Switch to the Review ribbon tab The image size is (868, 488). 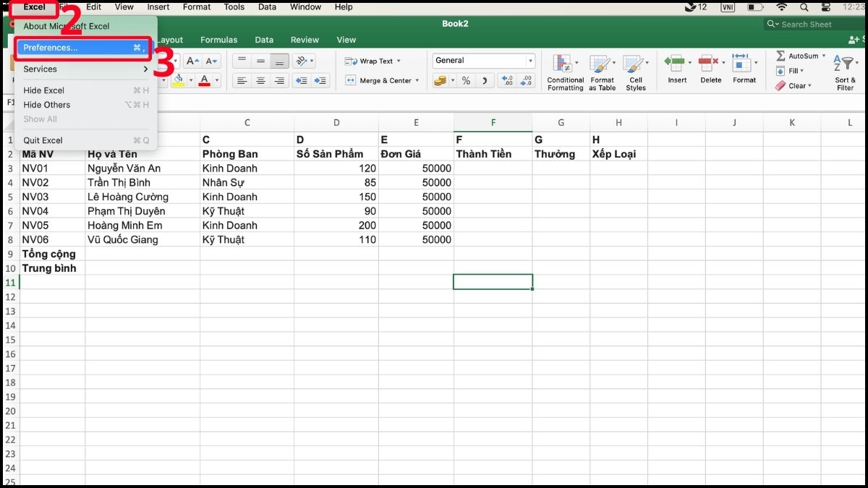(305, 40)
